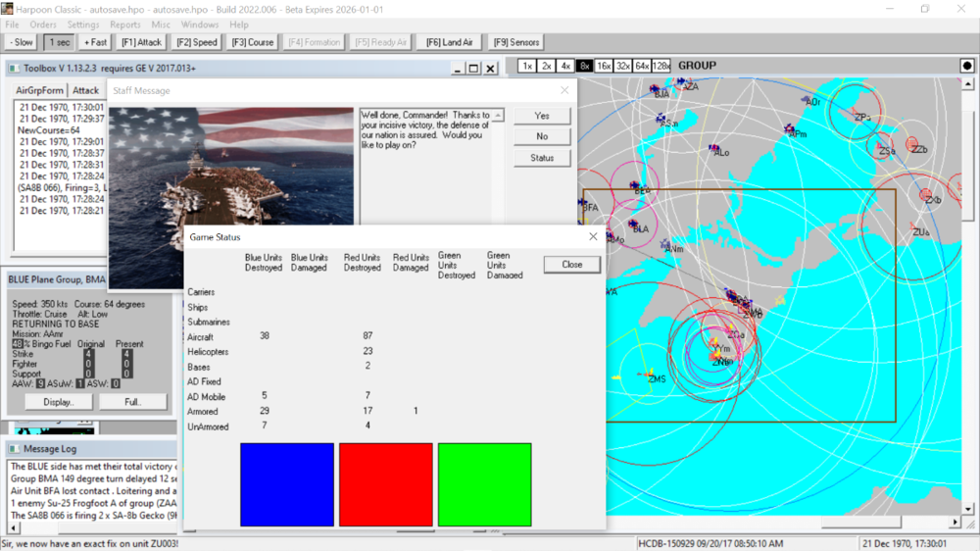Select the active 8x zoom level
Viewport: 980px width, 551px height.
tap(584, 66)
